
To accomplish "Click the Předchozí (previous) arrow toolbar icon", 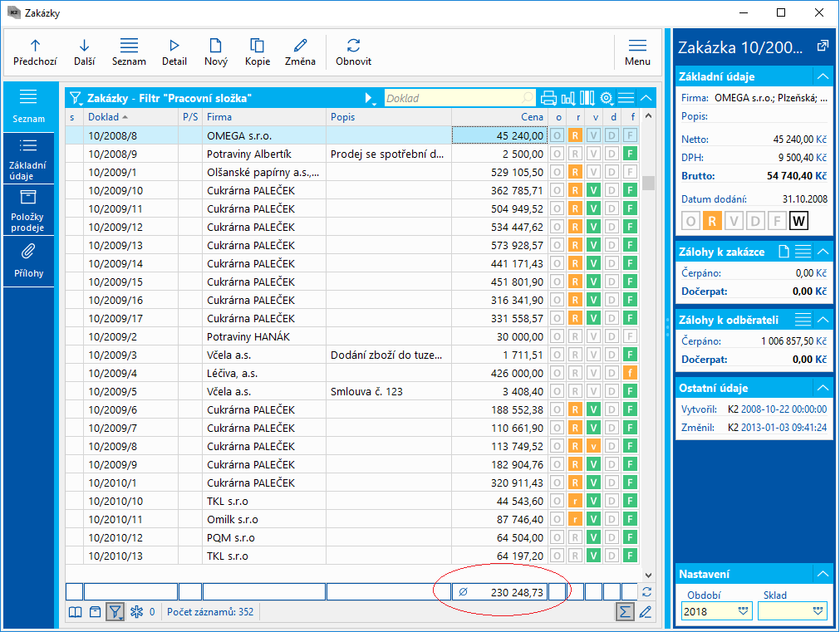I will click(35, 47).
